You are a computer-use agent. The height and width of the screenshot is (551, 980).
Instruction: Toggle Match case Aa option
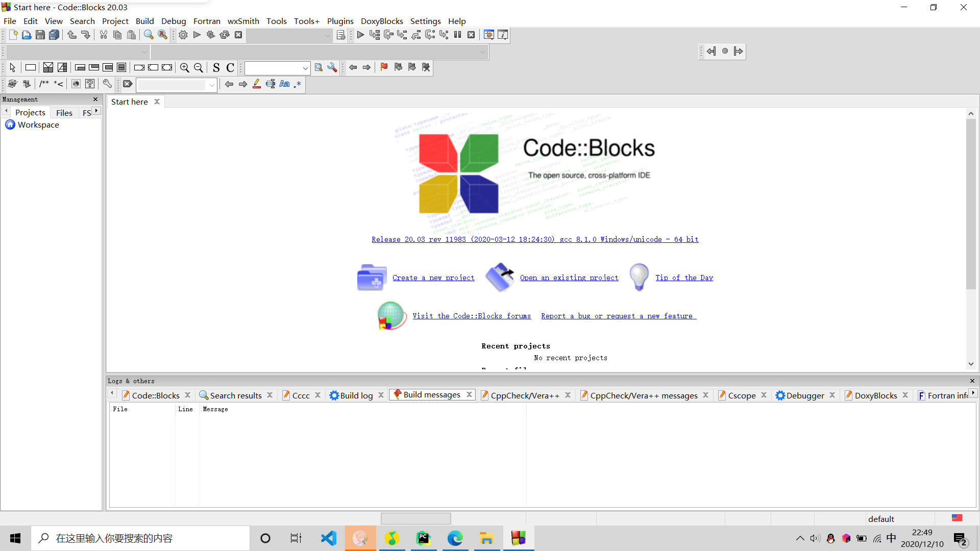(284, 84)
